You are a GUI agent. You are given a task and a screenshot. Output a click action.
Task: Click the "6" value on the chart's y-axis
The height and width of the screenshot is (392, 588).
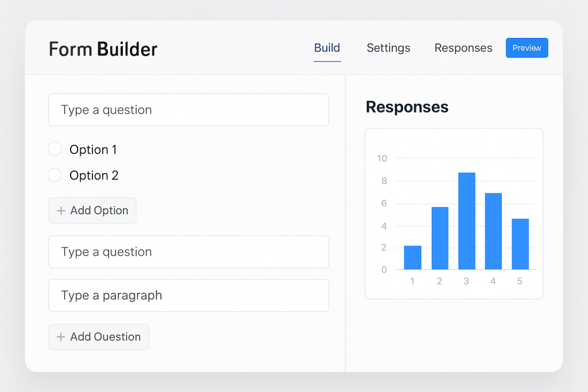[384, 203]
